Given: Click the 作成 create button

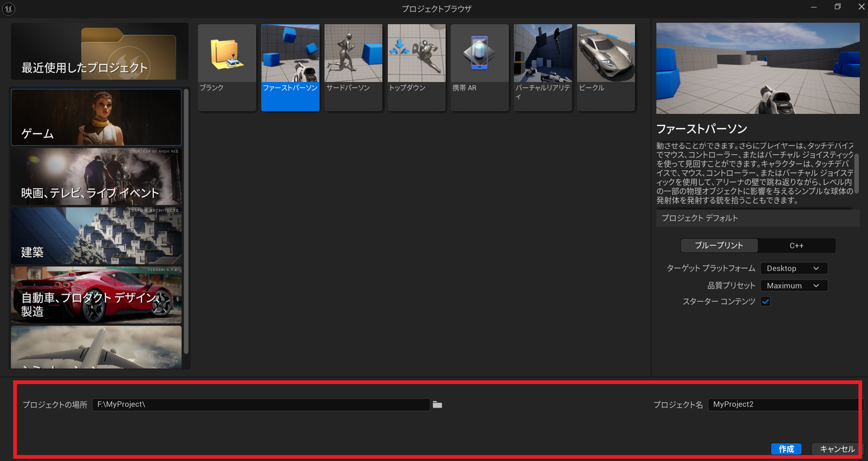Looking at the screenshot, I should (x=786, y=449).
